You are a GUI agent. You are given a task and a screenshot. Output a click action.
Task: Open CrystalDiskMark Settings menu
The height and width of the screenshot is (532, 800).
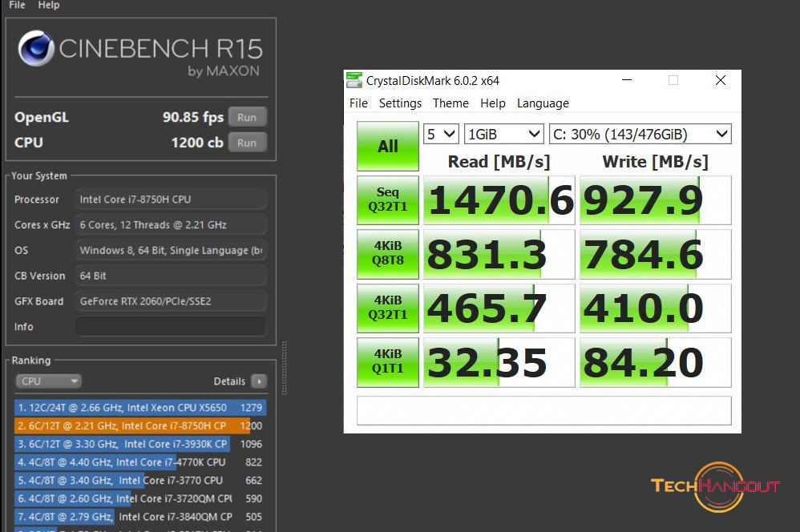(400, 103)
